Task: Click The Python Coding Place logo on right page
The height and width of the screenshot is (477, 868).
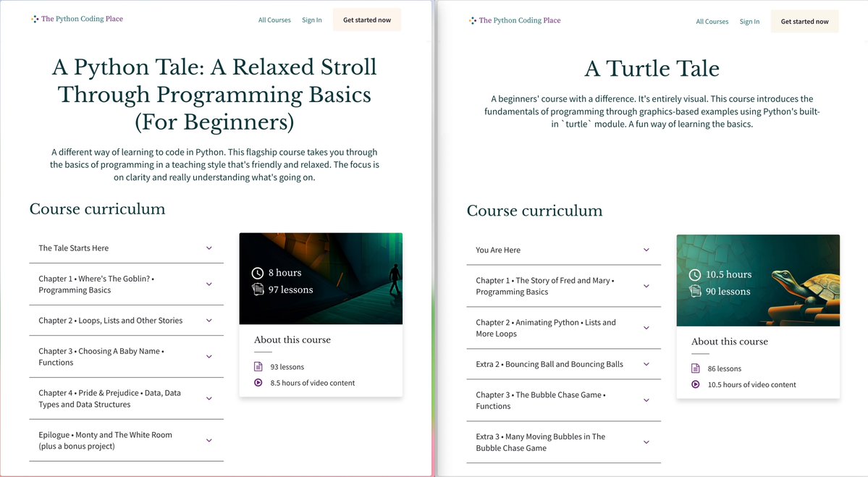Action: 515,20
